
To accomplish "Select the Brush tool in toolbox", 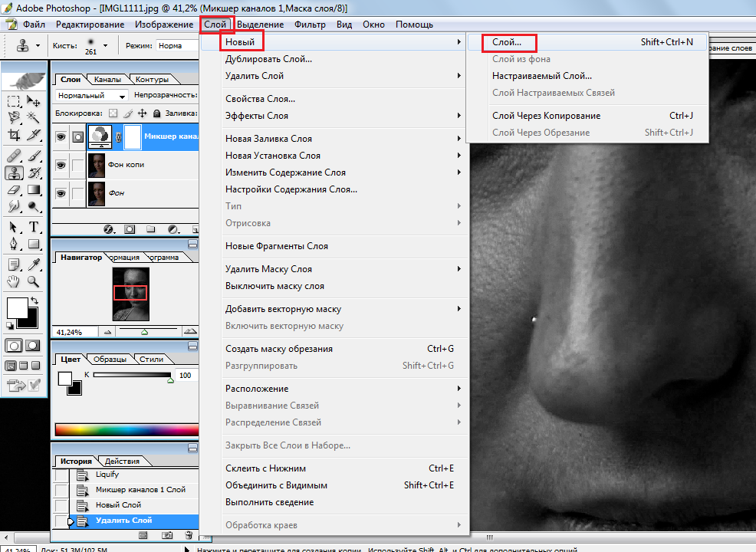I will [x=33, y=156].
